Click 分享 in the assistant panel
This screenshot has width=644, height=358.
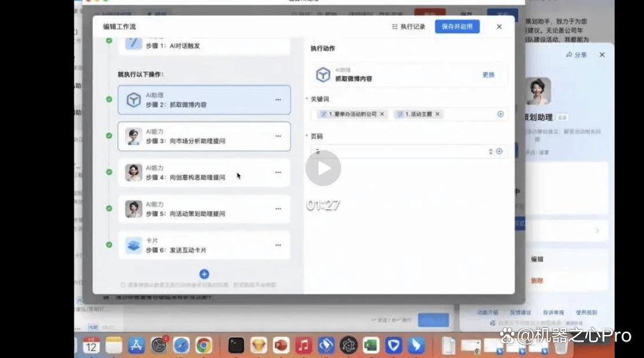(577, 55)
